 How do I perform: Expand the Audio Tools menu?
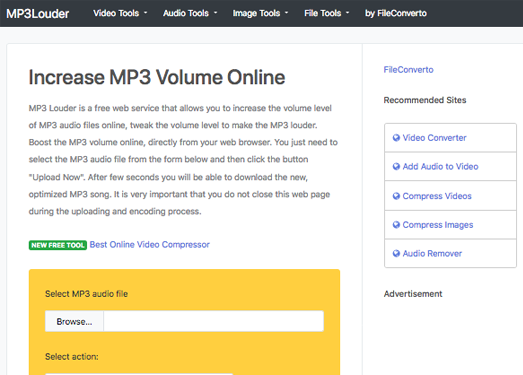click(x=190, y=13)
